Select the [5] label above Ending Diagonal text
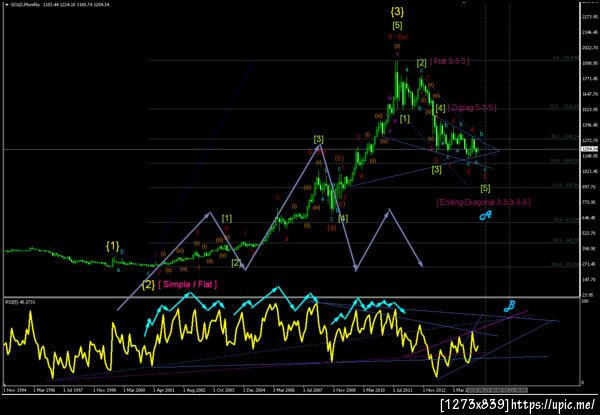Screen dimensions: 600x415 tap(485, 188)
